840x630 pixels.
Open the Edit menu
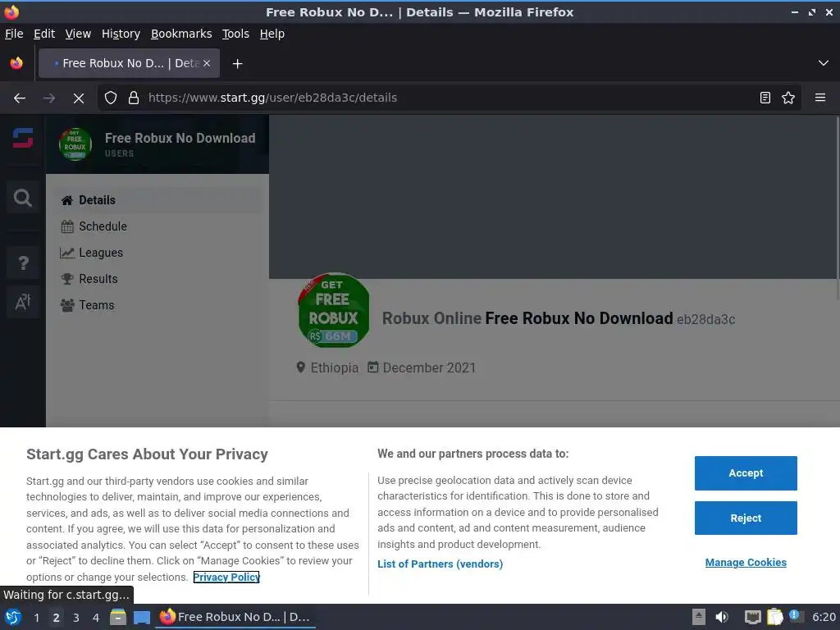tap(44, 34)
